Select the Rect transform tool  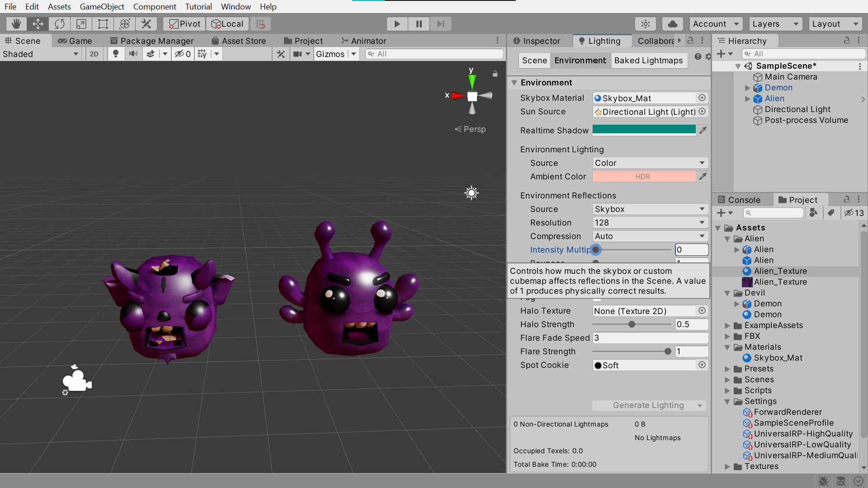click(x=103, y=23)
